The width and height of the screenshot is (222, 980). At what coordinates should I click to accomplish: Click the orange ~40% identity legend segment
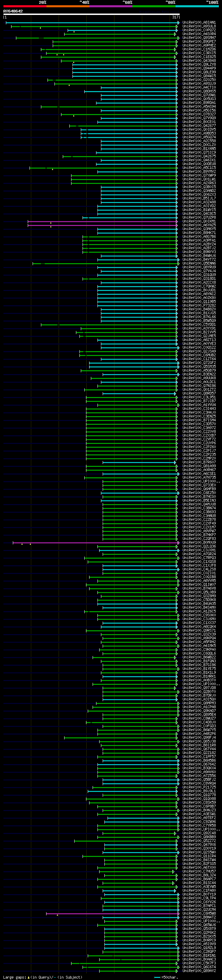(x=68, y=6)
